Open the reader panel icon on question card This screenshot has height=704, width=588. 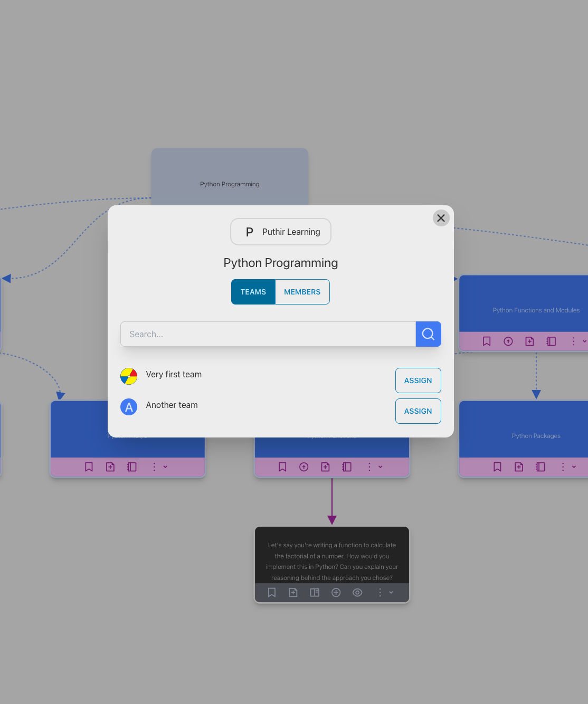[x=315, y=593]
